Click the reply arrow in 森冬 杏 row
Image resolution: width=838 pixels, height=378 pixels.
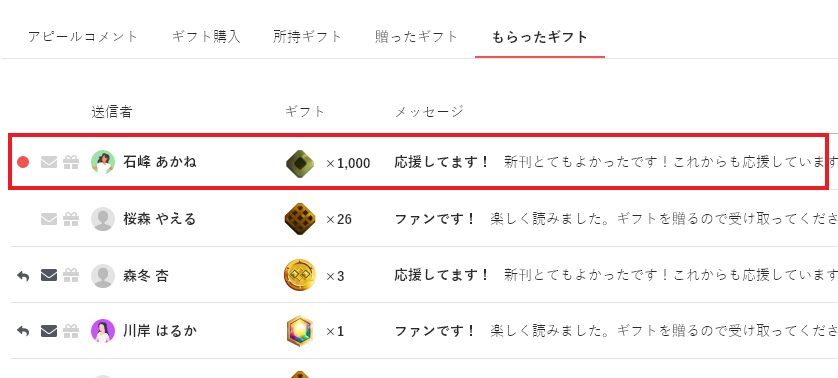pyautogui.click(x=22, y=276)
